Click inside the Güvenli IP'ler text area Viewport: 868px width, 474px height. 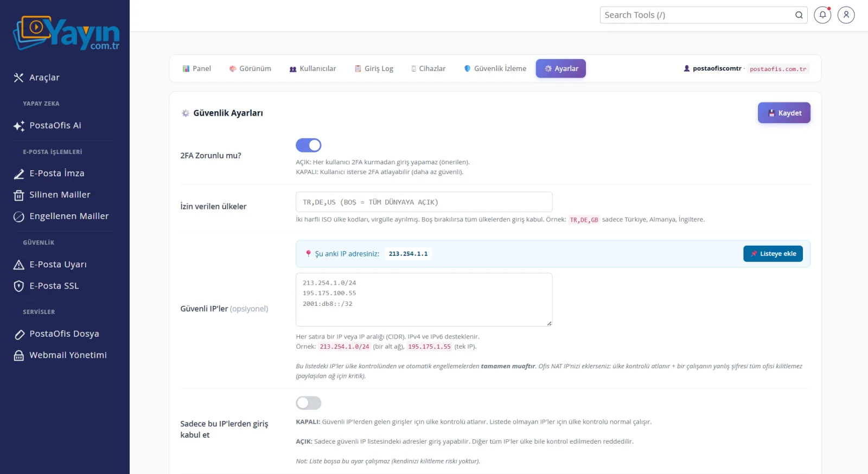(424, 299)
